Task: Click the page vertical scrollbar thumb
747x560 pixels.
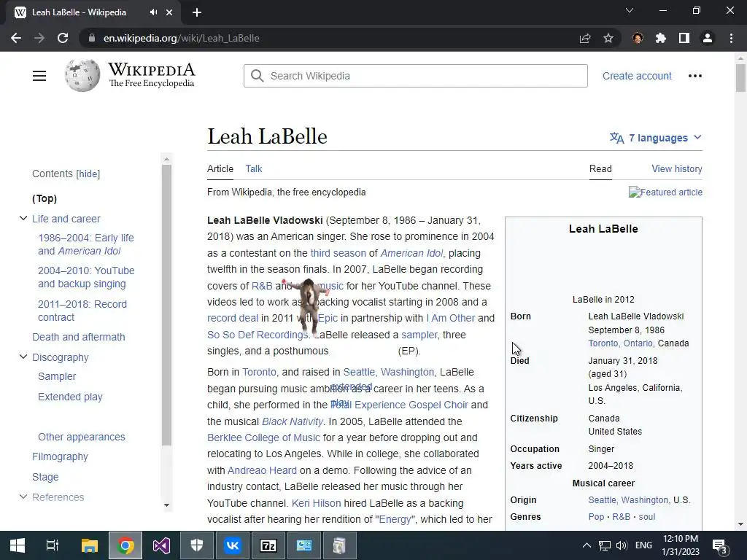Action: (740, 77)
